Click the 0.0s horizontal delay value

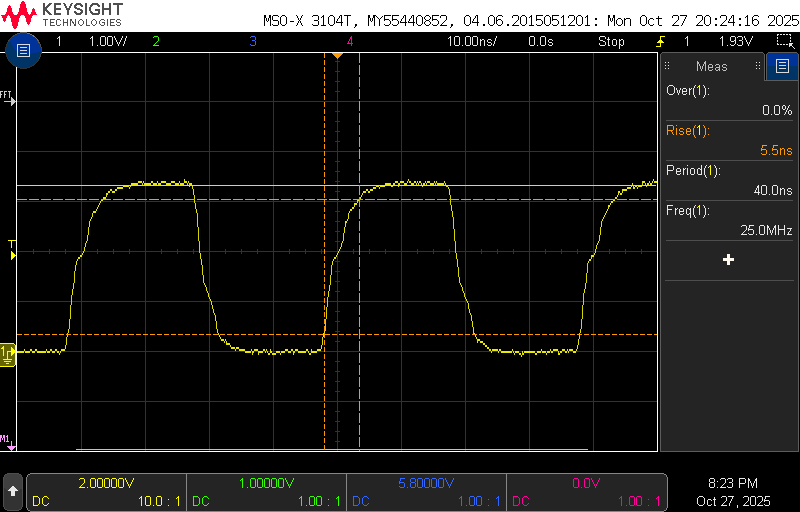point(541,41)
